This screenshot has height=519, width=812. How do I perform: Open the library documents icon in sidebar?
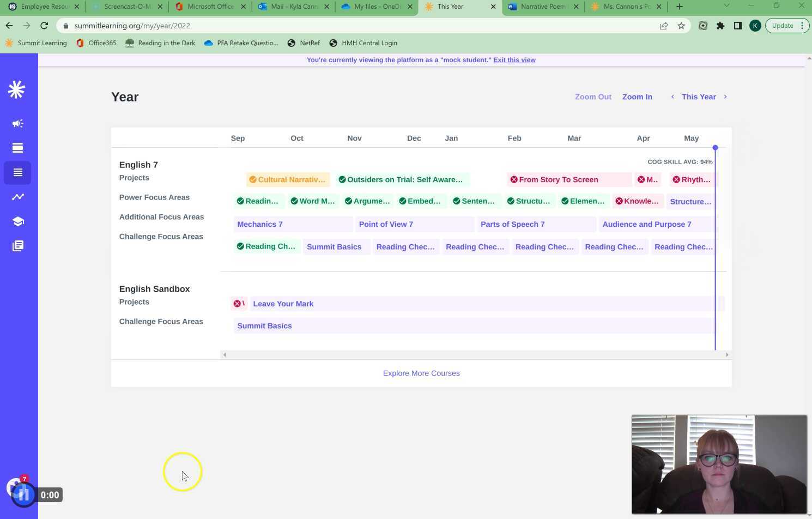pyautogui.click(x=18, y=246)
